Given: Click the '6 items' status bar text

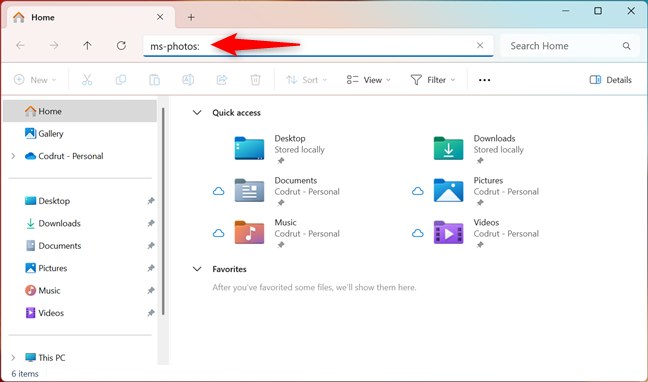Looking at the screenshot, I should (25, 374).
